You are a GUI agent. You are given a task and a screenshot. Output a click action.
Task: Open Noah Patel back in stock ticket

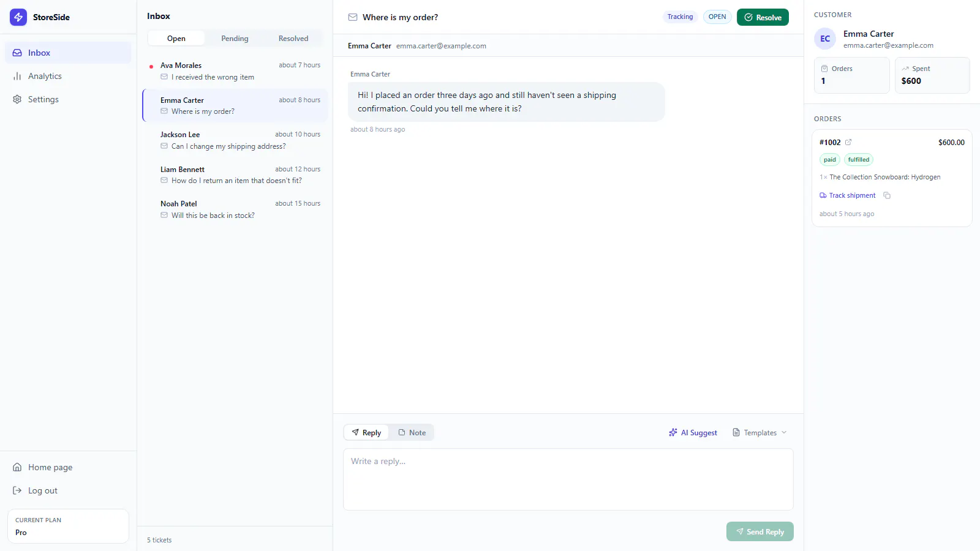point(235,209)
